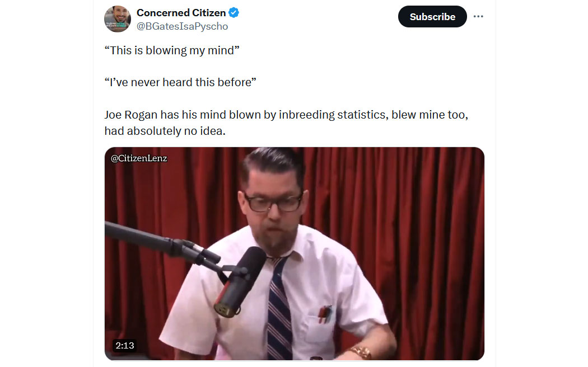588x367 pixels.
Task: Open Concerned Citizen's profile avatar
Action: point(118,18)
